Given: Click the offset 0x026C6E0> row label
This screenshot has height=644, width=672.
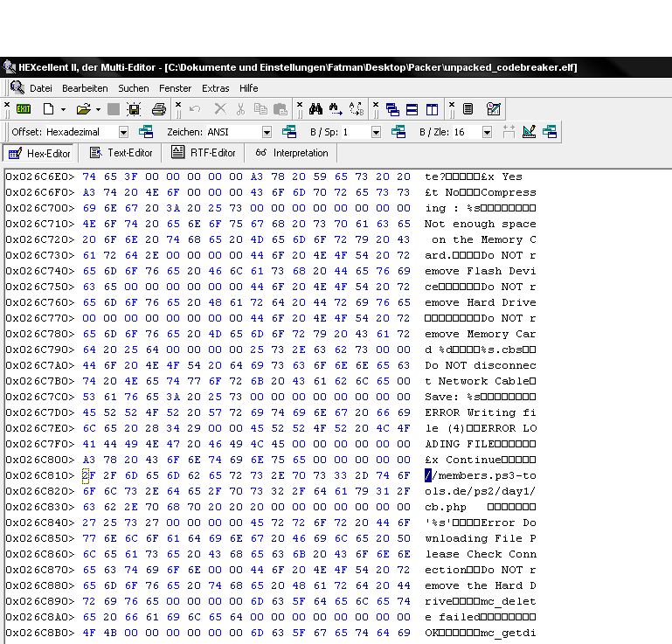Looking at the screenshot, I should pos(40,177).
